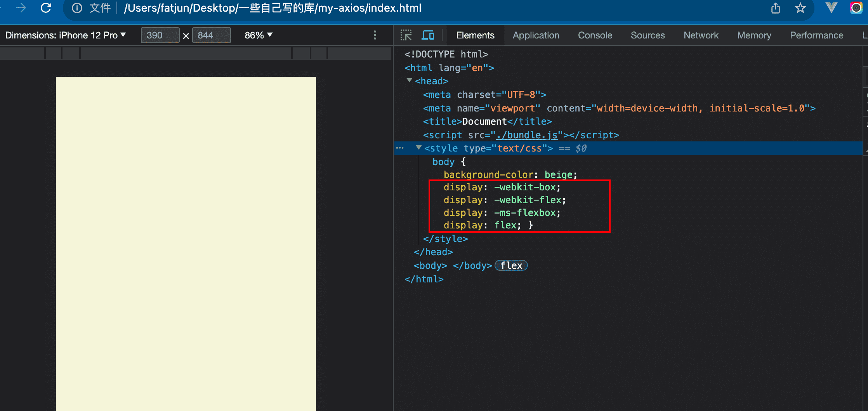Click the closing </html> tag

tap(424, 279)
